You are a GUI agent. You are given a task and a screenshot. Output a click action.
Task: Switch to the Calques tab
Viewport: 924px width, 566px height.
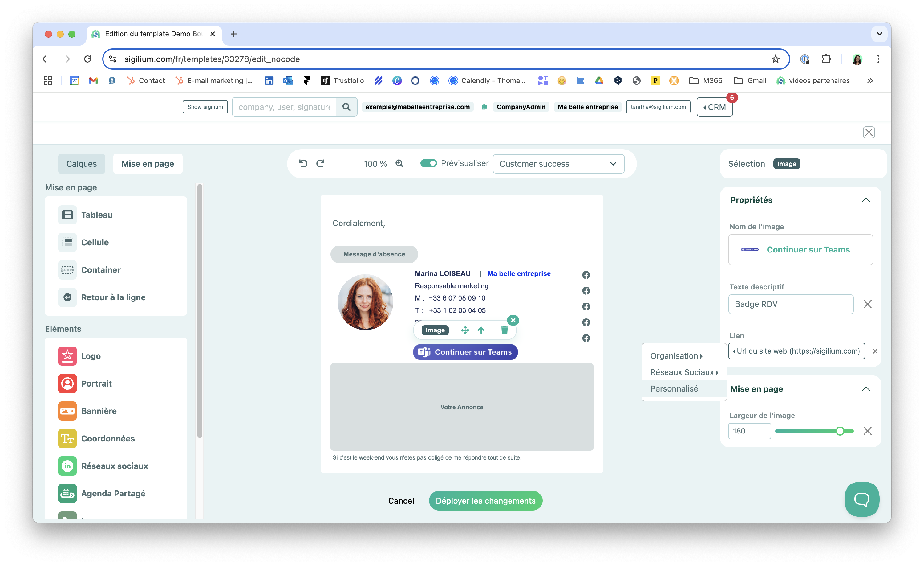[x=81, y=164]
